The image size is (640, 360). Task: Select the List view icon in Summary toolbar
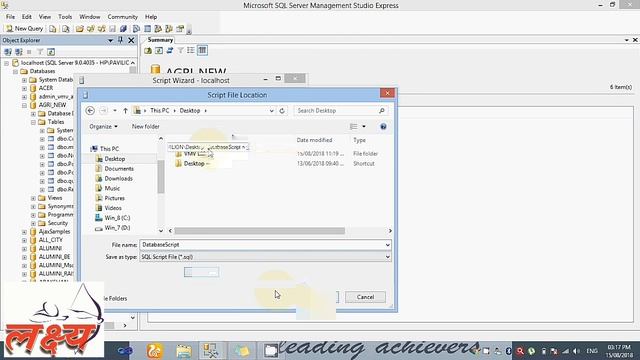coord(191,50)
